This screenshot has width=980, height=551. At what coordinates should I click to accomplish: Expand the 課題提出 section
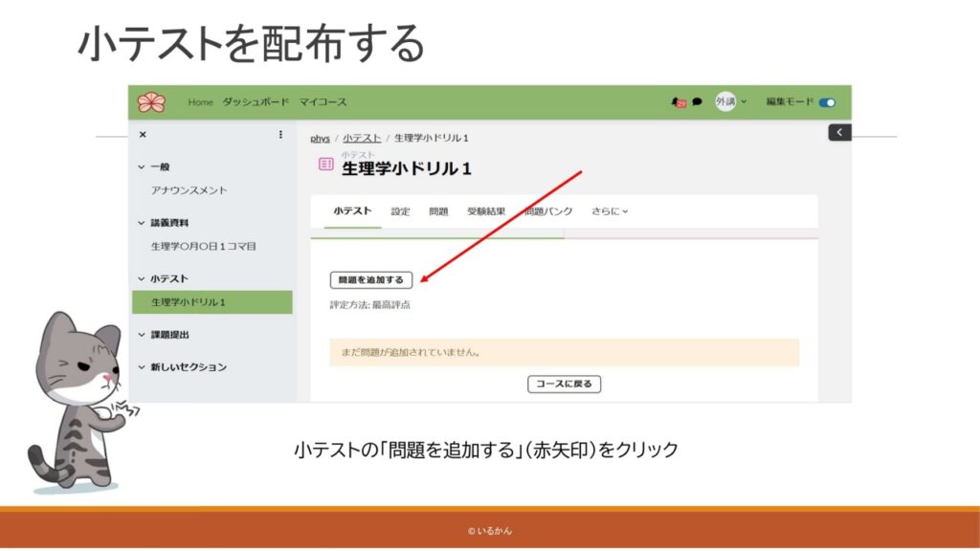pos(143,335)
